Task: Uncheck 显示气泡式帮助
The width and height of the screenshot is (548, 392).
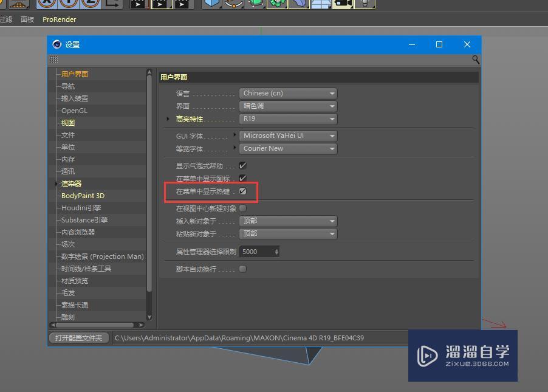Action: 242,165
